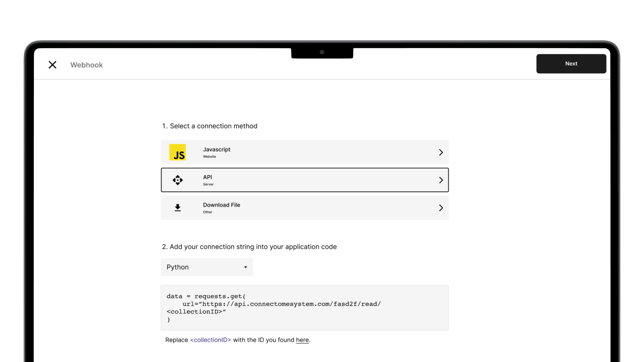Viewport: 644px width, 362px height.
Task: Click the API server icon
Action: click(x=177, y=180)
